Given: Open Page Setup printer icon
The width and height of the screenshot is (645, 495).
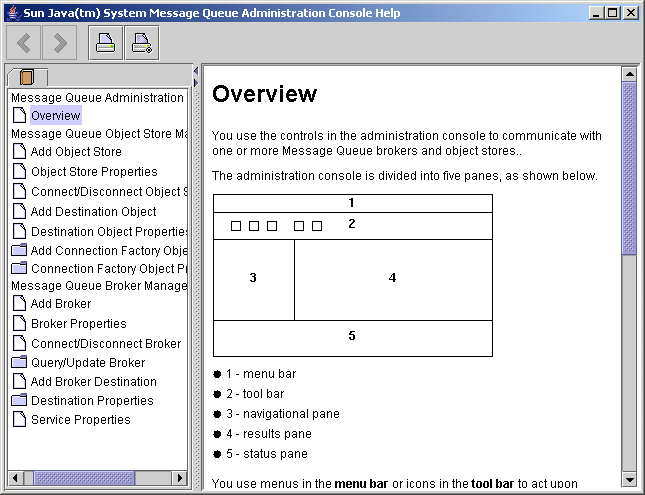Looking at the screenshot, I should [142, 43].
